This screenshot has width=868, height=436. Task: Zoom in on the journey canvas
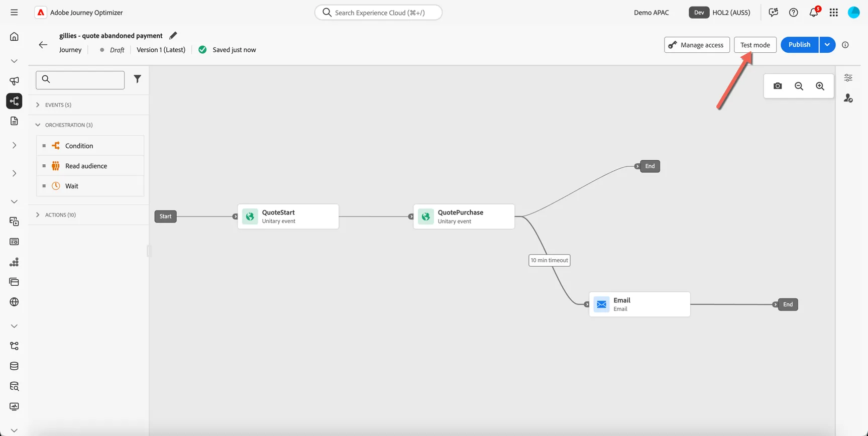820,86
